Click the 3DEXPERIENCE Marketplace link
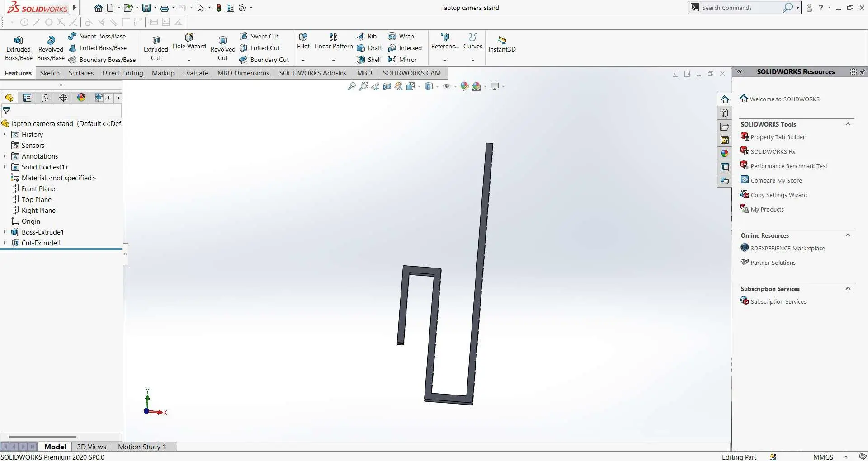 click(x=788, y=249)
